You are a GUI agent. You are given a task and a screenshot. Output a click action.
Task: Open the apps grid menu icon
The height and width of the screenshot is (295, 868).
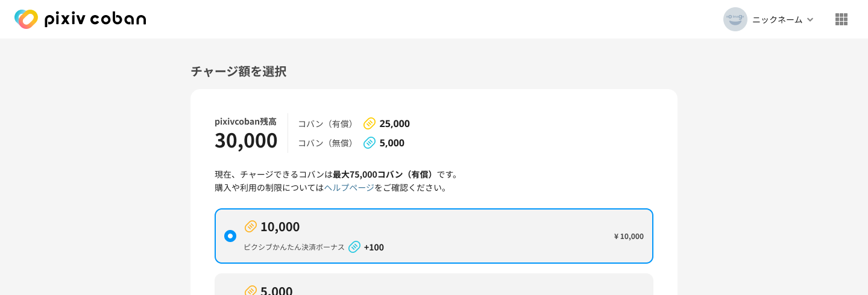pyautogui.click(x=841, y=19)
